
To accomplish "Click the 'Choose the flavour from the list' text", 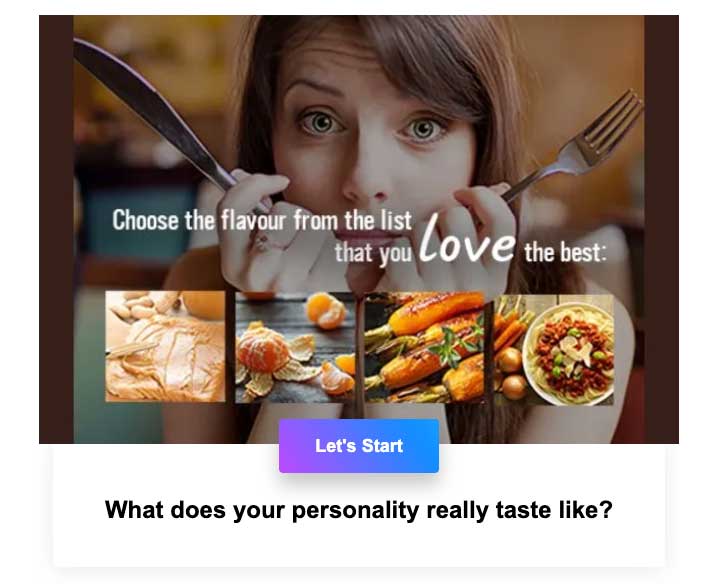I will (262, 220).
